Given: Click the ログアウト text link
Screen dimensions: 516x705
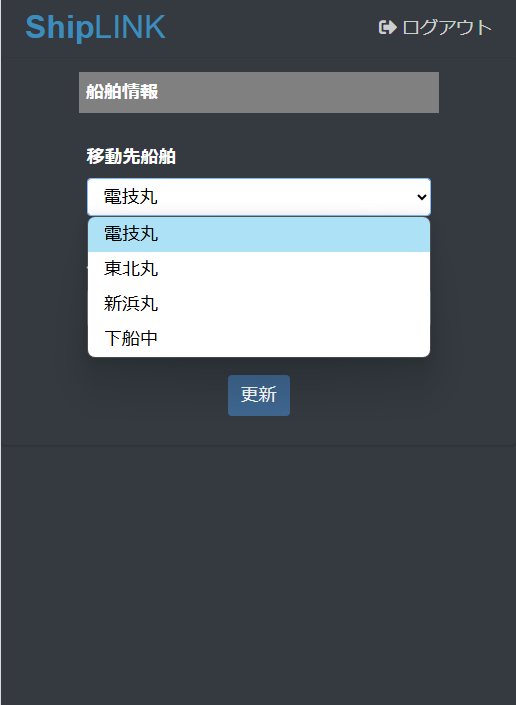Looking at the screenshot, I should [x=447, y=27].
